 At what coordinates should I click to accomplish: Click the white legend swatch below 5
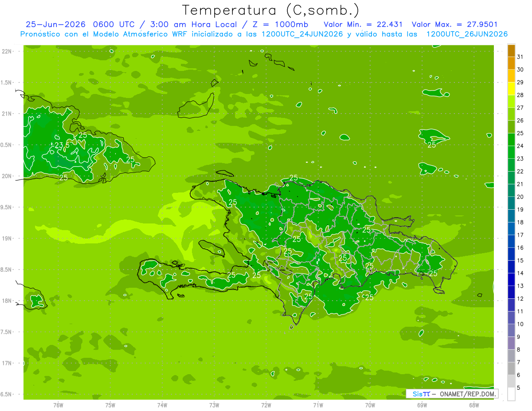point(511,394)
